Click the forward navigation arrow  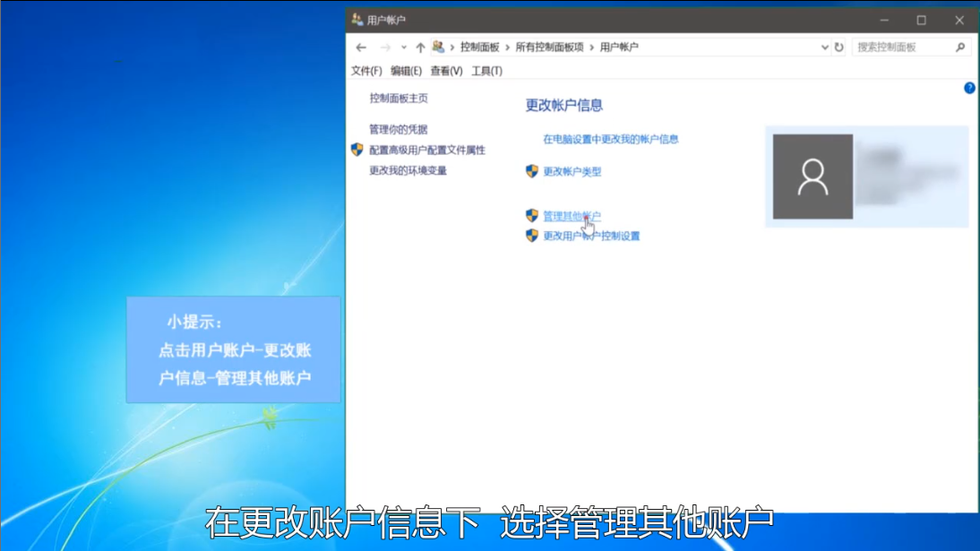385,47
